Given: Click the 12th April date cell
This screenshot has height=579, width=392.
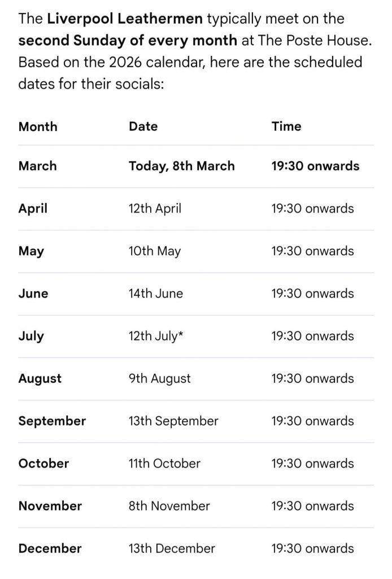Looking at the screenshot, I should pos(155,209).
